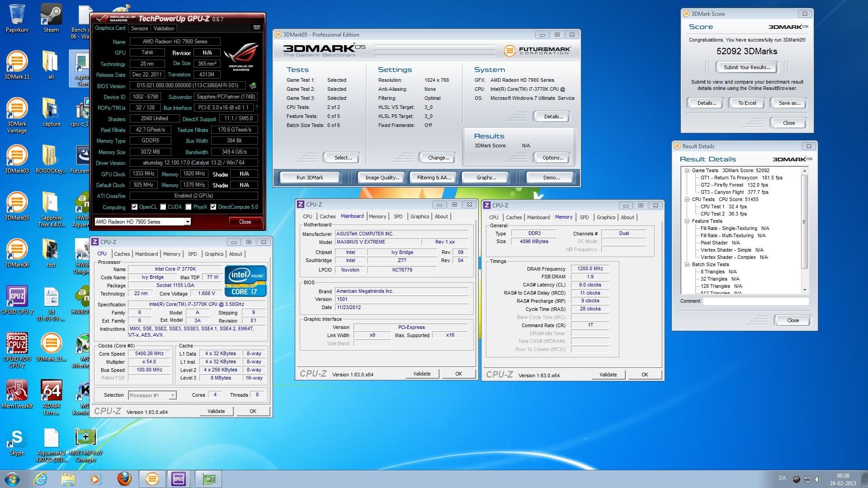Open Skype desktop shortcut
The image size is (868, 488).
click(x=17, y=441)
